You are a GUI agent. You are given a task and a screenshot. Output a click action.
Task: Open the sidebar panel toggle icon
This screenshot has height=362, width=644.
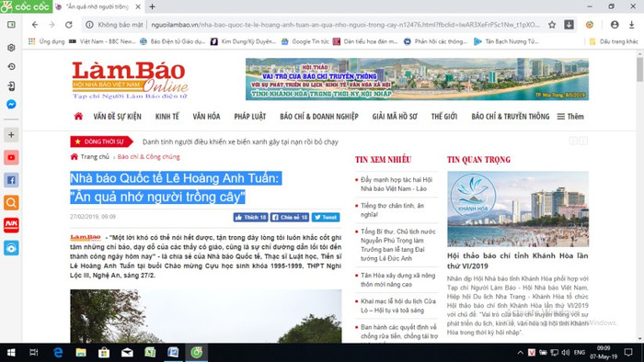11,25
